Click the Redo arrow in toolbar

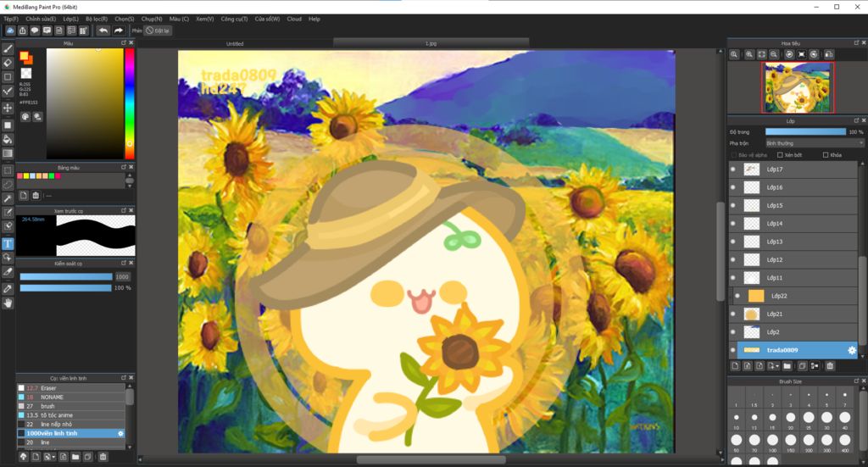pyautogui.click(x=118, y=31)
